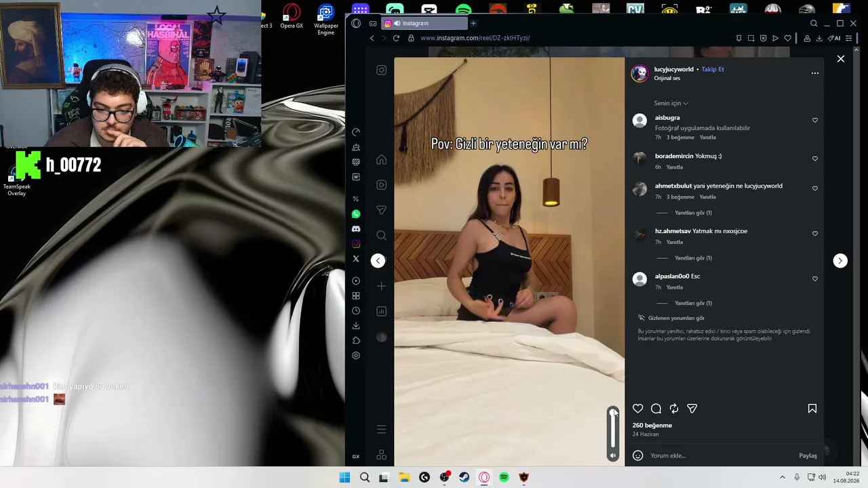Screen dimensions: 868x488
Task: Reply to borademircin's comment
Action: pyautogui.click(x=675, y=167)
